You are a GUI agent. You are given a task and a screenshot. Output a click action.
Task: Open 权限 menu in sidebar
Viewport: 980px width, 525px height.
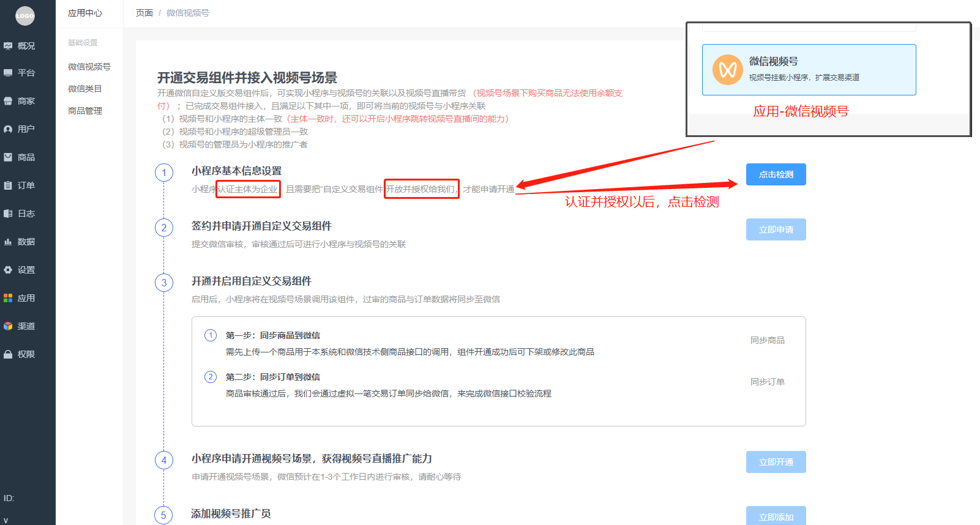point(28,354)
